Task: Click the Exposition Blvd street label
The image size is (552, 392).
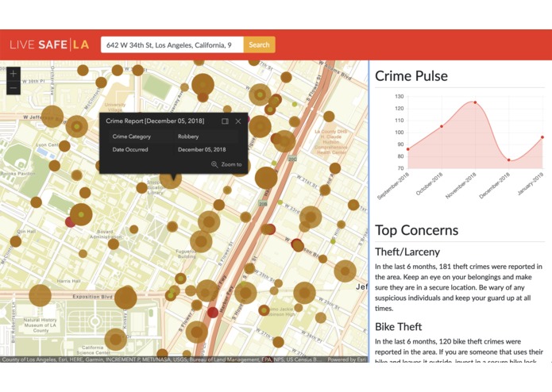Action: 92,297
